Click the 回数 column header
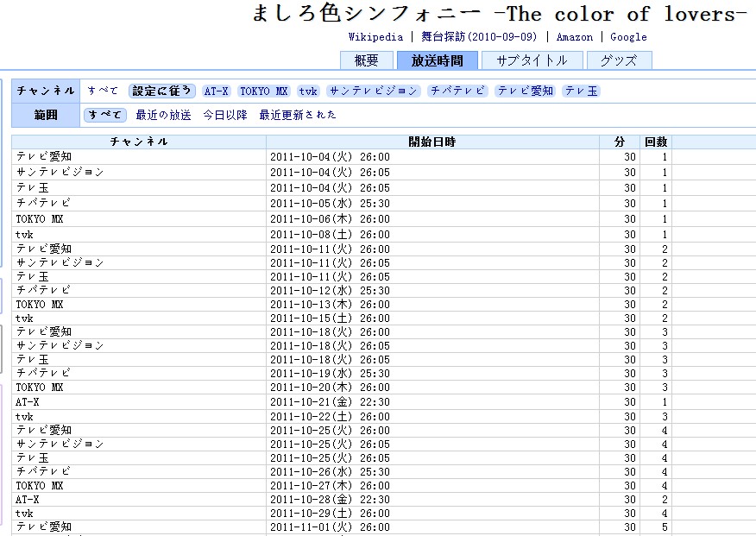756x536 pixels. pos(656,142)
